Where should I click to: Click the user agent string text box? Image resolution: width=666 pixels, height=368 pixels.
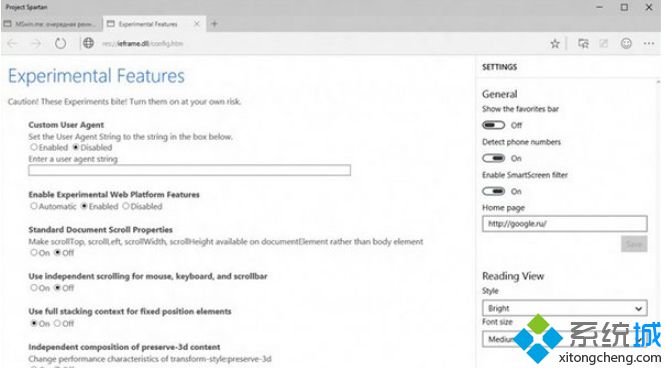189,170
